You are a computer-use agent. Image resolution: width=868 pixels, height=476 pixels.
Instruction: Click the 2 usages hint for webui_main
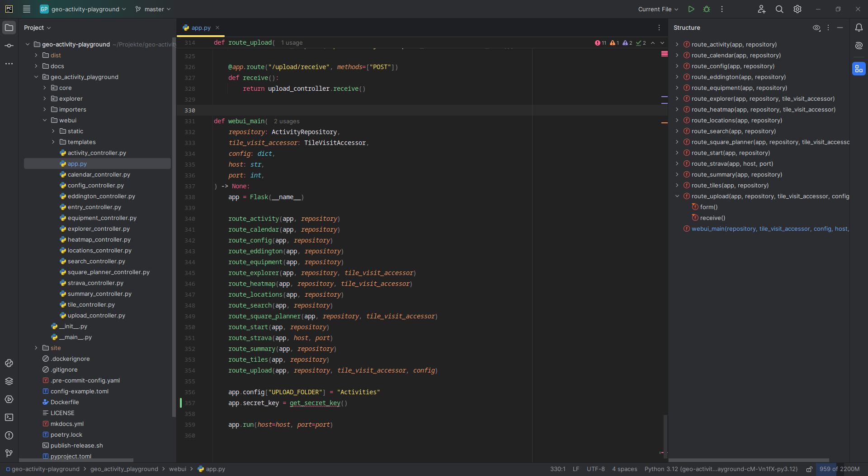click(287, 121)
